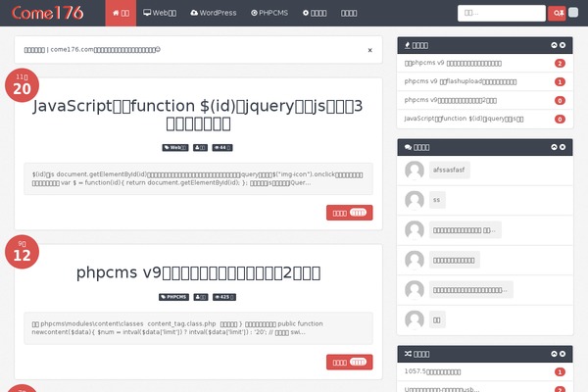Collapse the first sidebar panel with pen icon
Image resolution: width=588 pixels, height=392 pixels.
click(554, 45)
